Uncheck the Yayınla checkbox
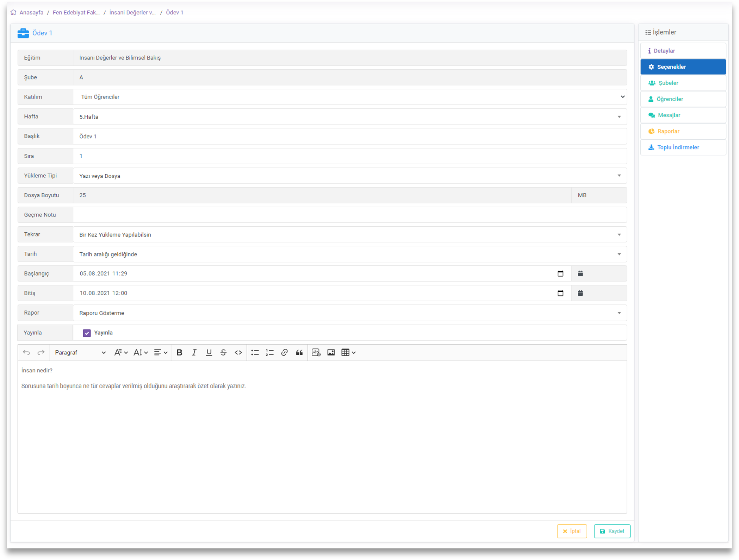The width and height of the screenshot is (739, 560). coord(87,333)
